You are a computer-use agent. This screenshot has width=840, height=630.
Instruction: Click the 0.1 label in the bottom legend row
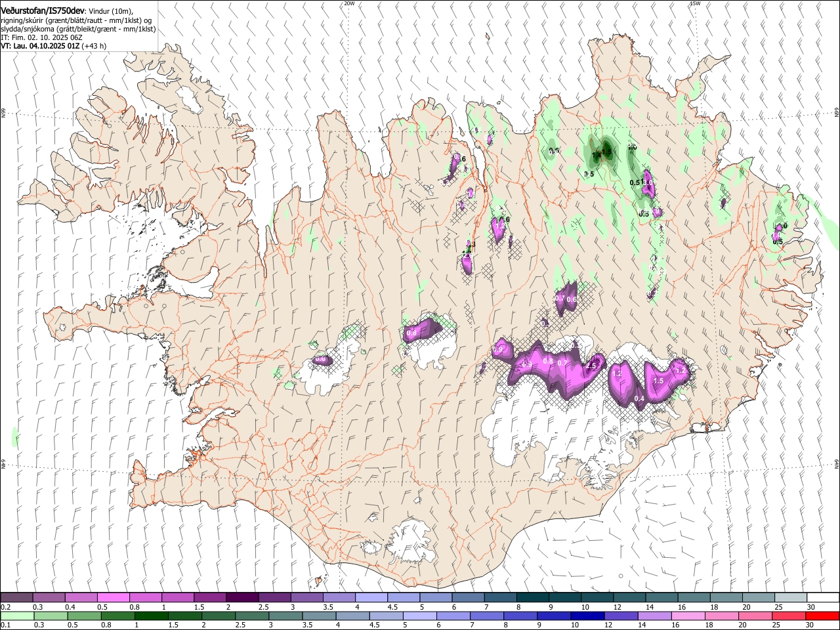(6, 625)
